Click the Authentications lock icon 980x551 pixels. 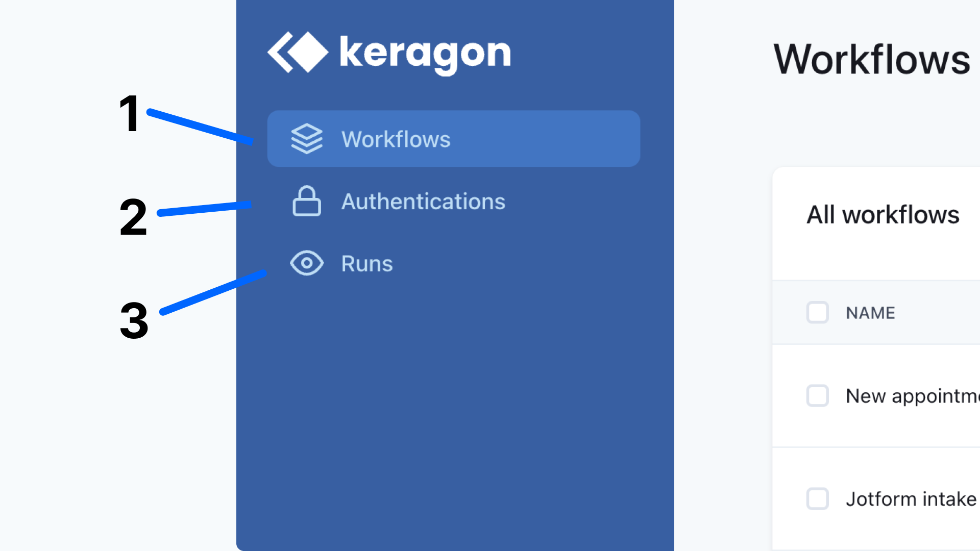pos(307,201)
